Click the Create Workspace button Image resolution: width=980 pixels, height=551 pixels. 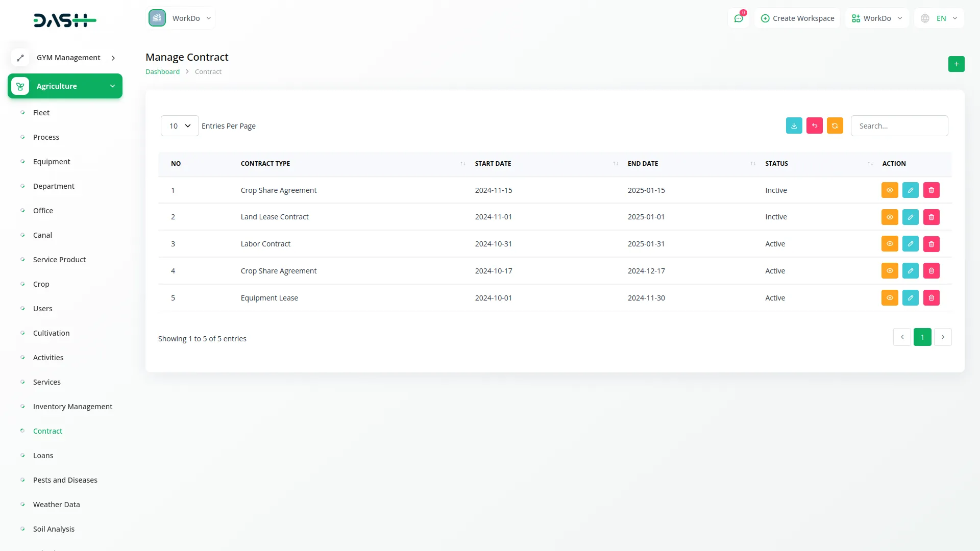tap(797, 18)
